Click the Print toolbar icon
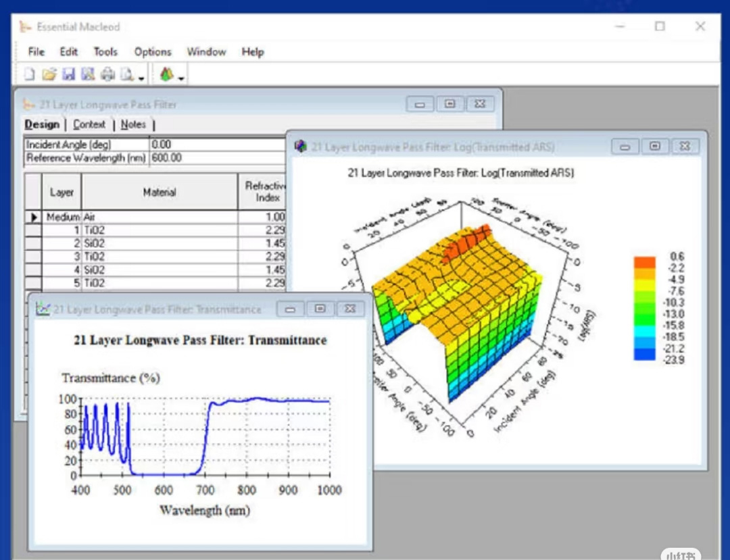730x560 pixels. 107,75
